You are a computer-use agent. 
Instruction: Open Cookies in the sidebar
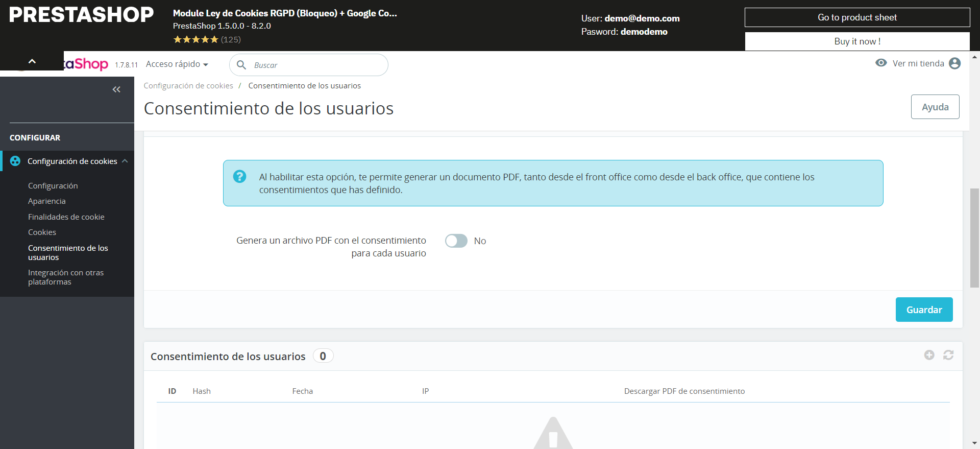tap(42, 232)
